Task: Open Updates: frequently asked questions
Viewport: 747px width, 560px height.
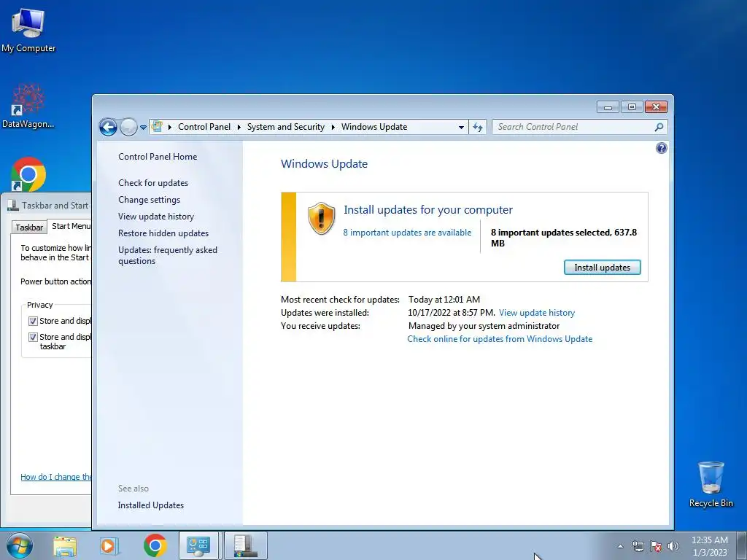Action: [168, 255]
